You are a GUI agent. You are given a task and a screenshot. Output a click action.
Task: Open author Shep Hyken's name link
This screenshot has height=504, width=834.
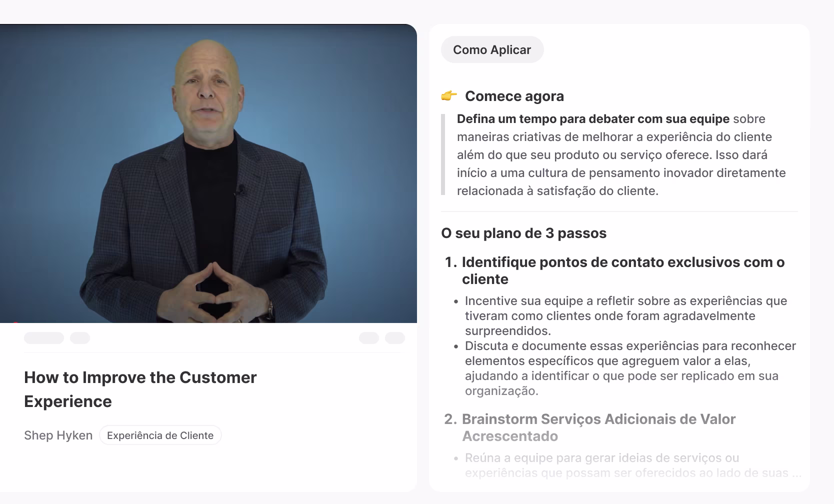coord(58,435)
